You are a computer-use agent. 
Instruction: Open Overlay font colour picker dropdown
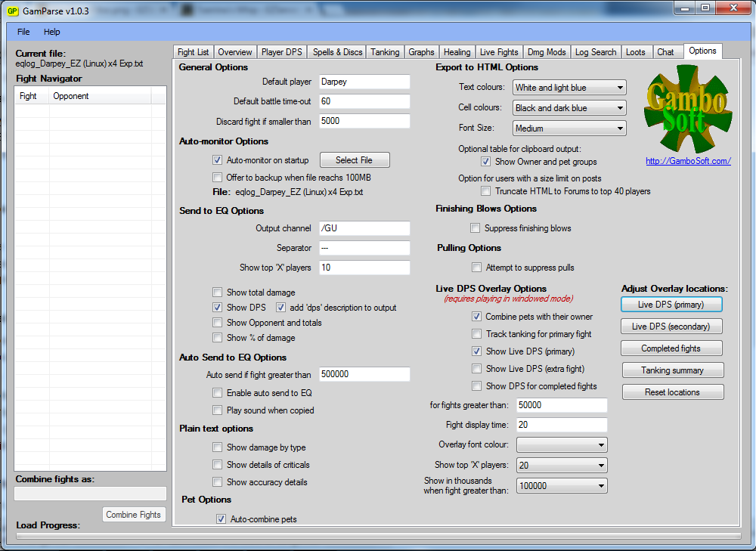pos(562,445)
